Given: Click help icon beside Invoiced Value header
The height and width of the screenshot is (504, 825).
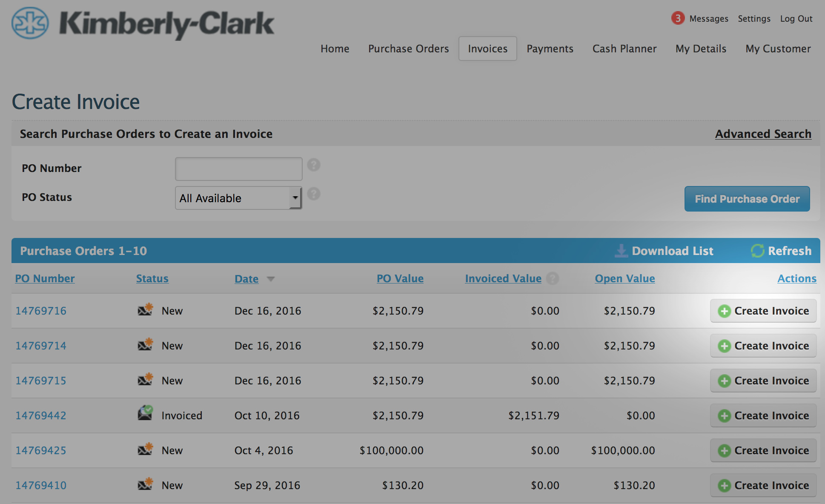Looking at the screenshot, I should [553, 278].
